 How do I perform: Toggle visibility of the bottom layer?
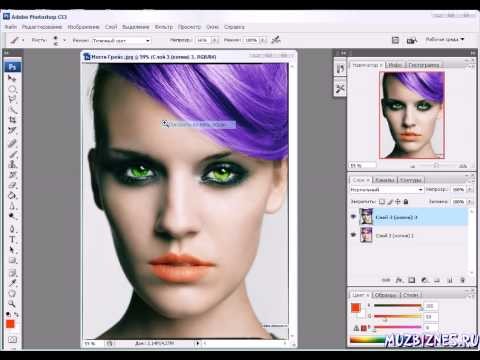(354, 235)
